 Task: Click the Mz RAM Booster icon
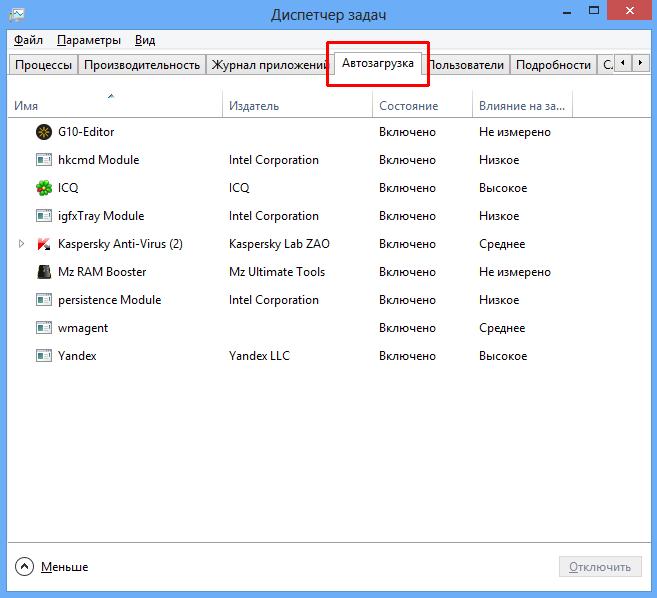[44, 272]
